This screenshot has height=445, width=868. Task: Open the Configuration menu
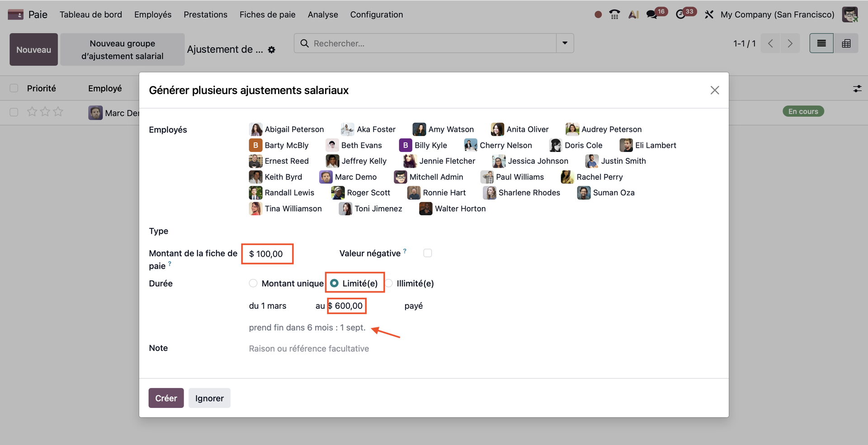click(376, 14)
